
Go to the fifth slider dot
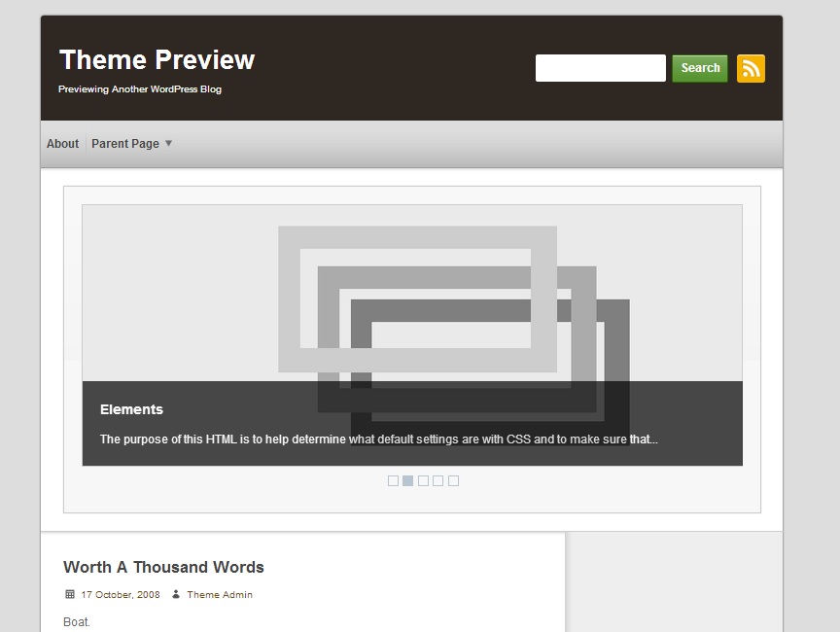pos(453,480)
